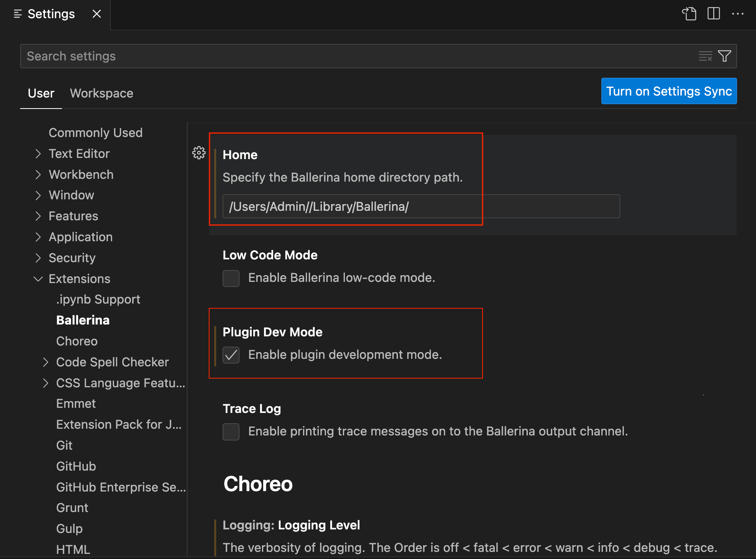Open the More Actions ellipsis menu
Screen dimensions: 756x559
[x=737, y=14]
